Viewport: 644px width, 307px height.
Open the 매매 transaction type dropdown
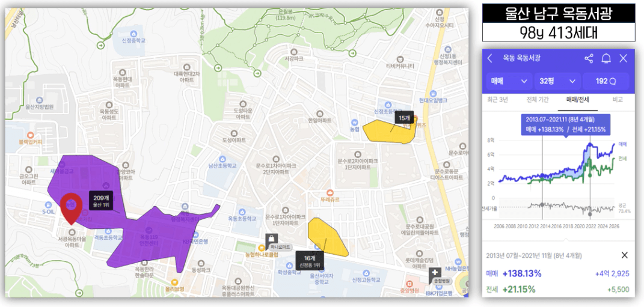509,81
